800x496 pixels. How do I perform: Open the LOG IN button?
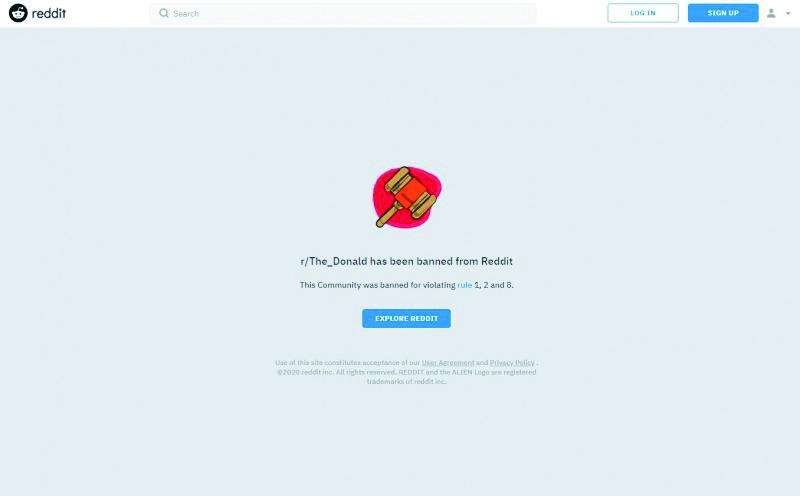tap(643, 13)
